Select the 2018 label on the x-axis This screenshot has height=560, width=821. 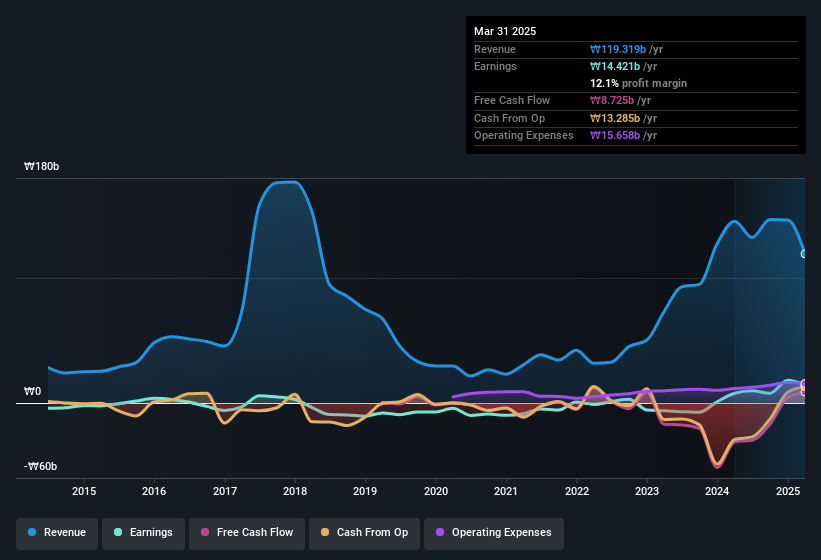coord(295,491)
